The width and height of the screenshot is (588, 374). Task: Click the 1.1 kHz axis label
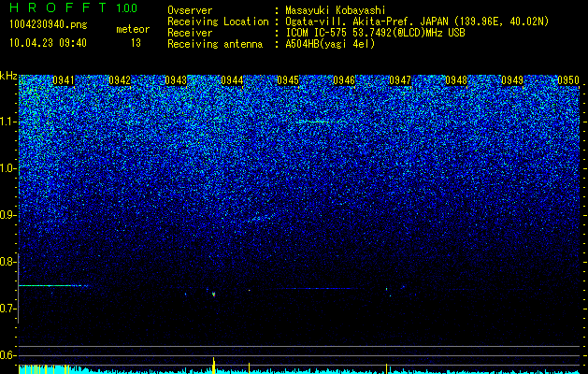pos(8,122)
